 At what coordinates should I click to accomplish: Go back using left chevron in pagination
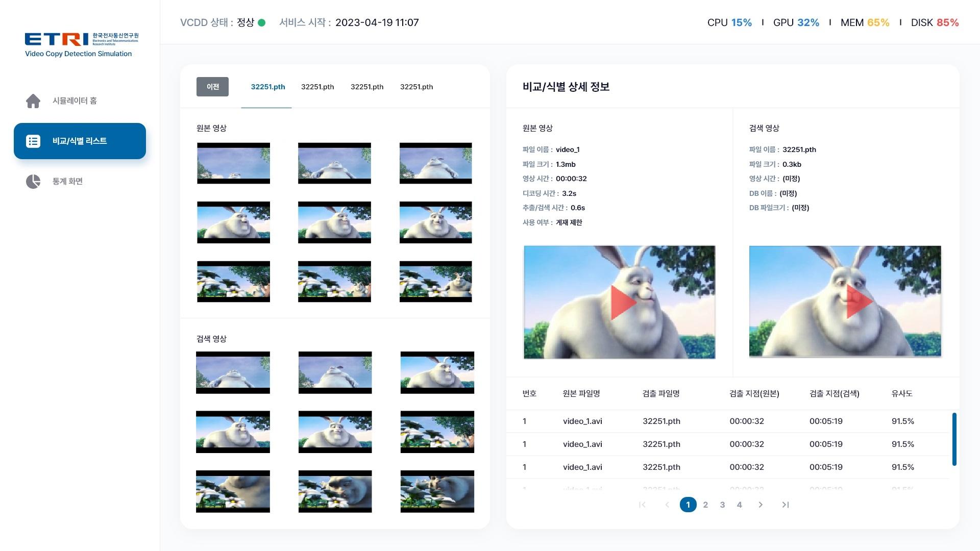(x=667, y=505)
